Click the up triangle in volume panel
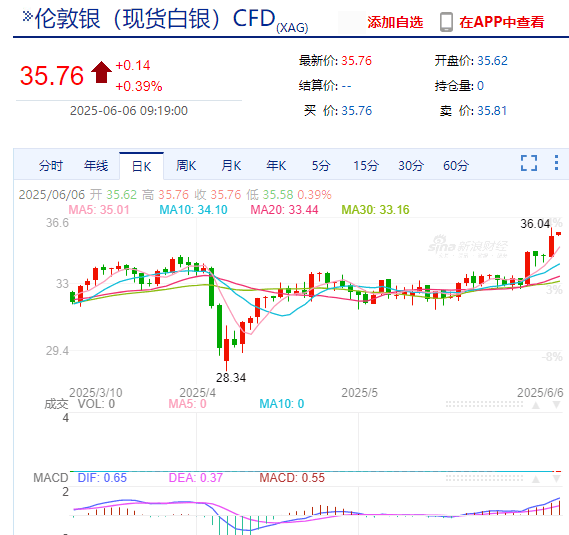The width and height of the screenshot is (569, 535). pos(536,405)
